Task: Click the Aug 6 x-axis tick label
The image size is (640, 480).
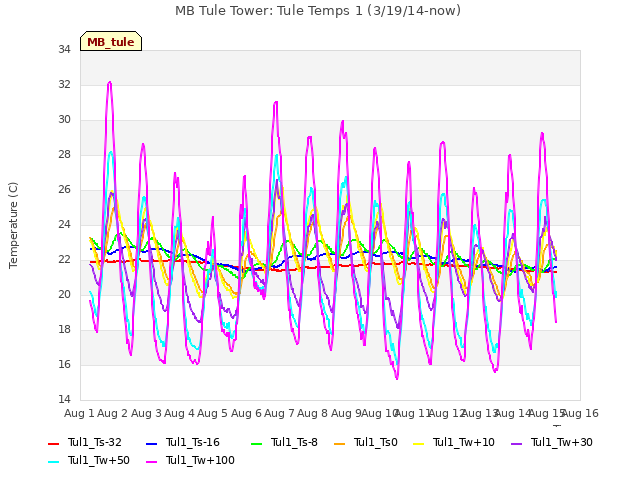Action: click(246, 413)
